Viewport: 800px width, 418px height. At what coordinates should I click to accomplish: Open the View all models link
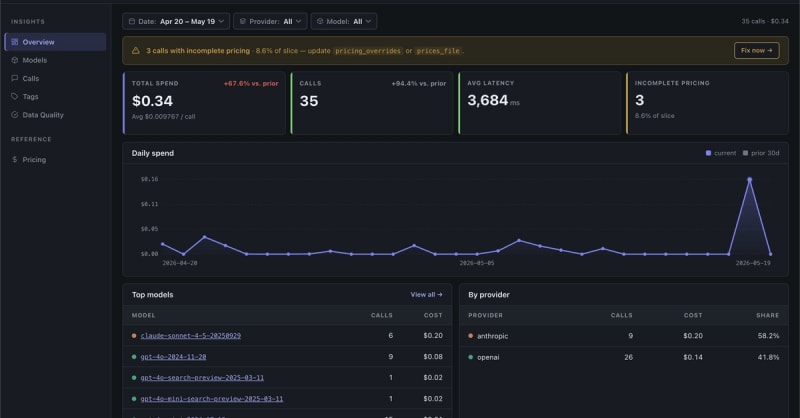coord(426,294)
